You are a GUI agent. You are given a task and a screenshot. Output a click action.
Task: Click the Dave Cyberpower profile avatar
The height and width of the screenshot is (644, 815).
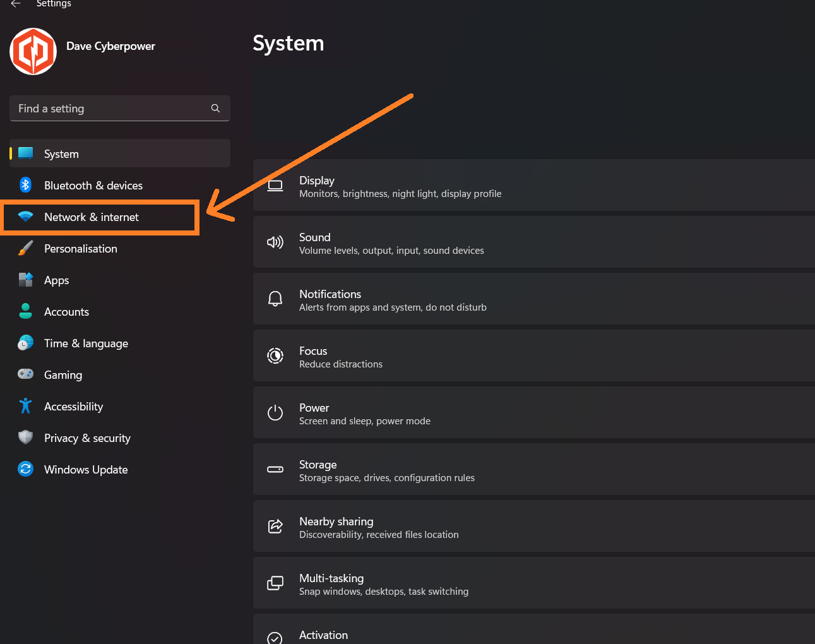click(x=33, y=51)
